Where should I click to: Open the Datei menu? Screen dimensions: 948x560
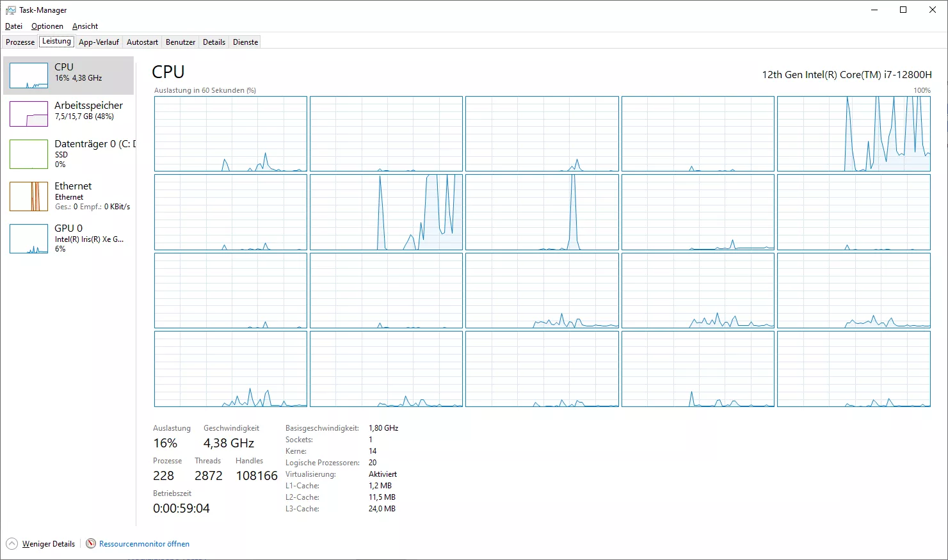[13, 26]
